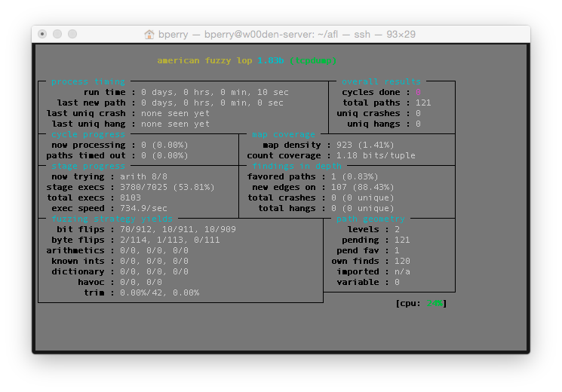Click the now trying value 'arith 8/8'

click(x=143, y=176)
